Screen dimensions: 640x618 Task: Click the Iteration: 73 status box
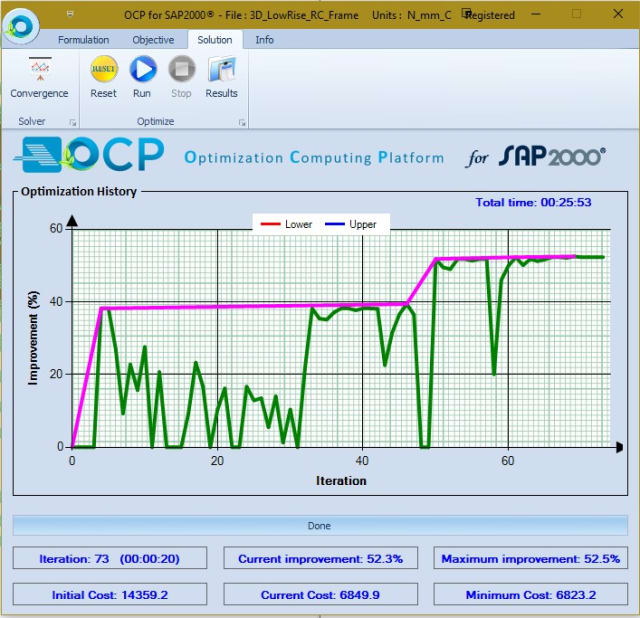click(110, 558)
